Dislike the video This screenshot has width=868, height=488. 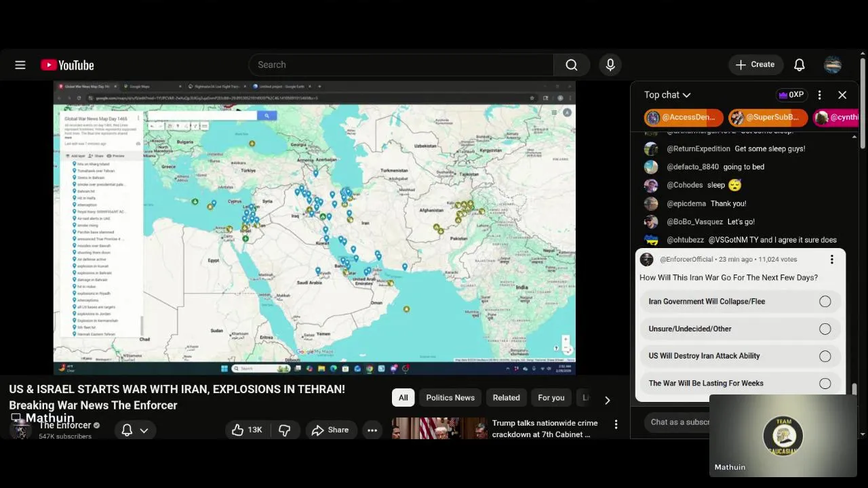pos(285,430)
